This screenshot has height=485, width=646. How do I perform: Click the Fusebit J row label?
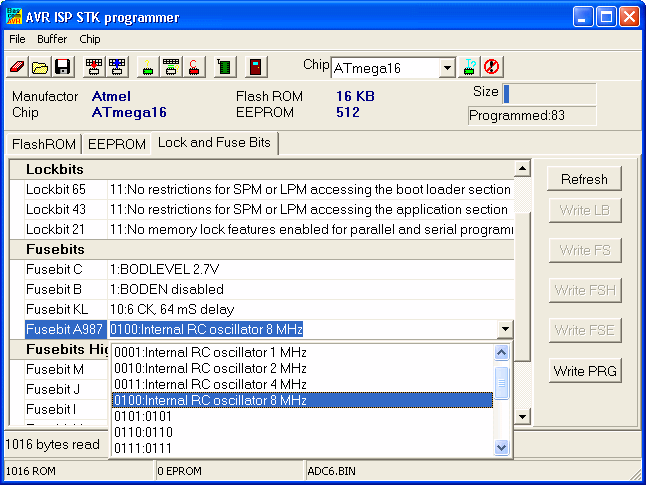pyautogui.click(x=66, y=389)
